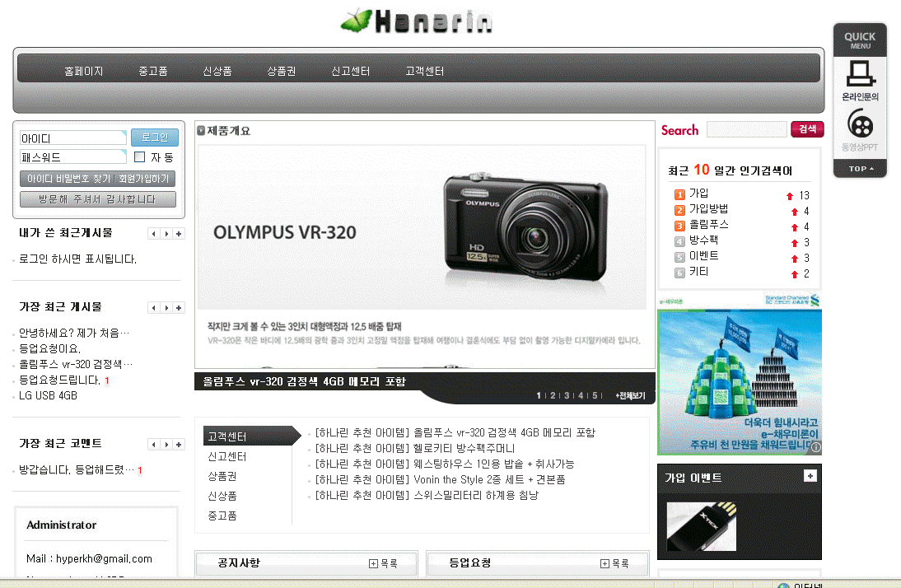Open the 가입 이벤트 USB thumbnail
This screenshot has height=588, width=901.
pos(701,526)
